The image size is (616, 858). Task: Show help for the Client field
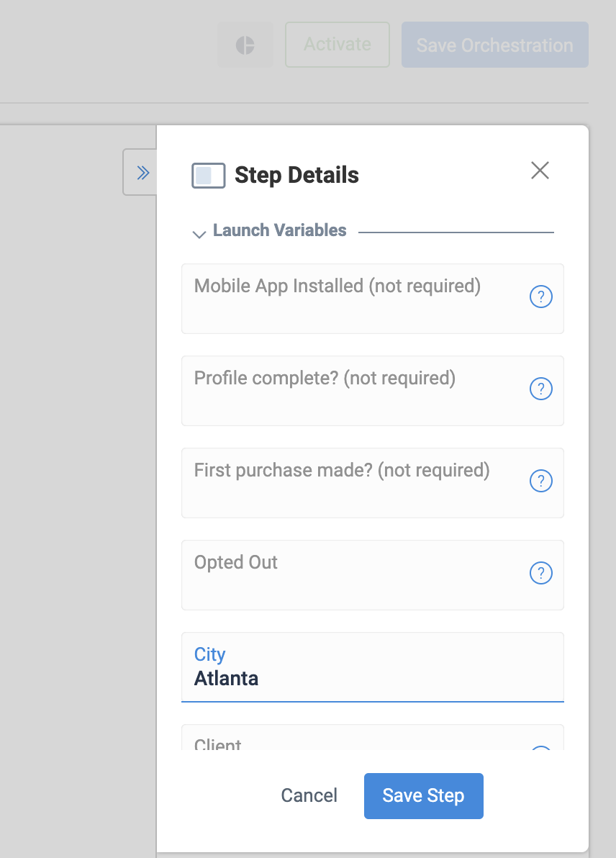pyautogui.click(x=540, y=747)
